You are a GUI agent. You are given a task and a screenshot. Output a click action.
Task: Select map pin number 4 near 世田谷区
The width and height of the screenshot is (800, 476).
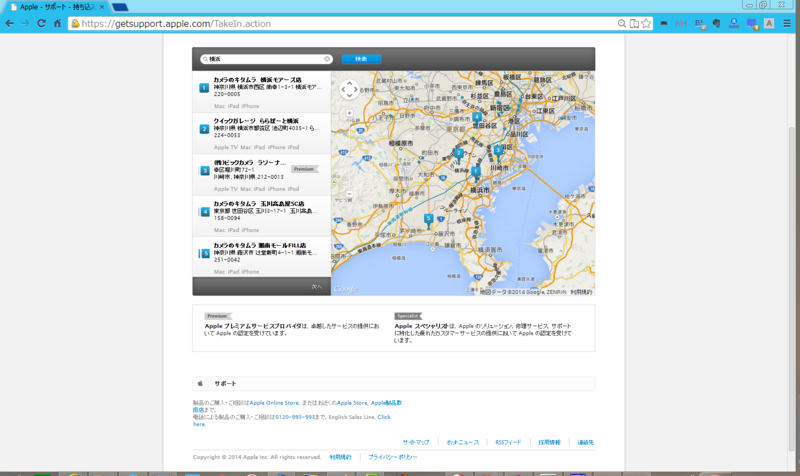click(477, 118)
